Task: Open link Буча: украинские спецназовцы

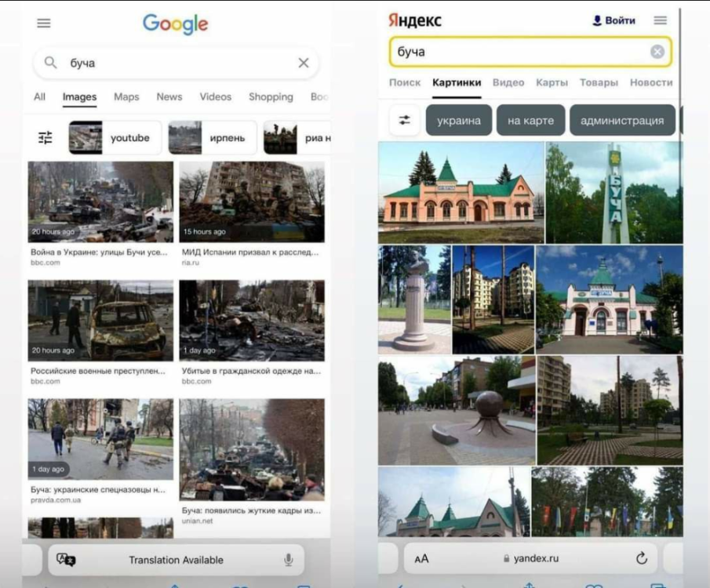Action: [x=98, y=489]
